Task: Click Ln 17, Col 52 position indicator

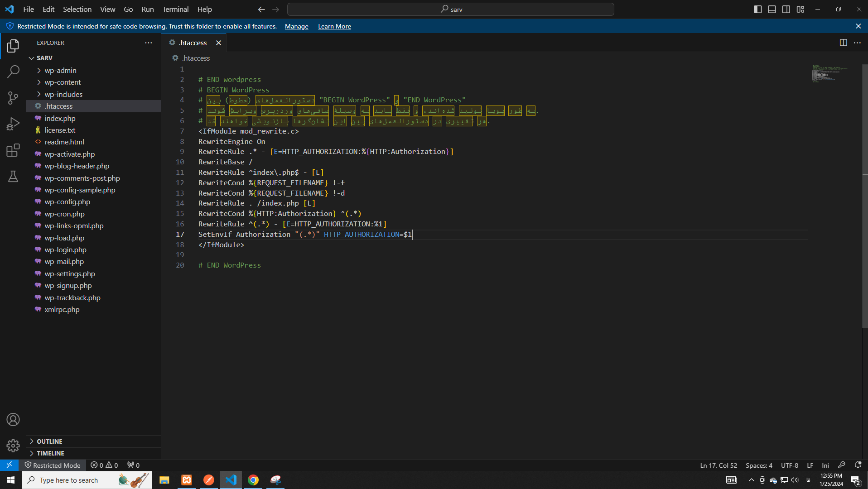Action: (x=719, y=465)
